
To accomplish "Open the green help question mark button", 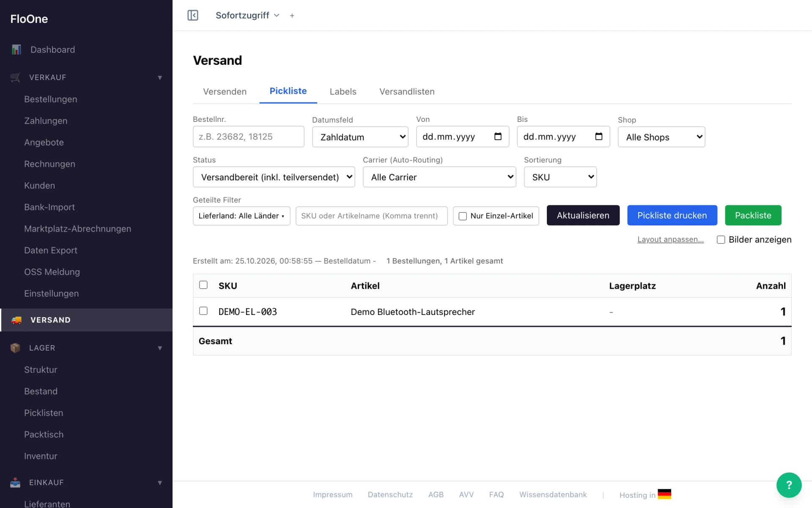I will tap(789, 485).
